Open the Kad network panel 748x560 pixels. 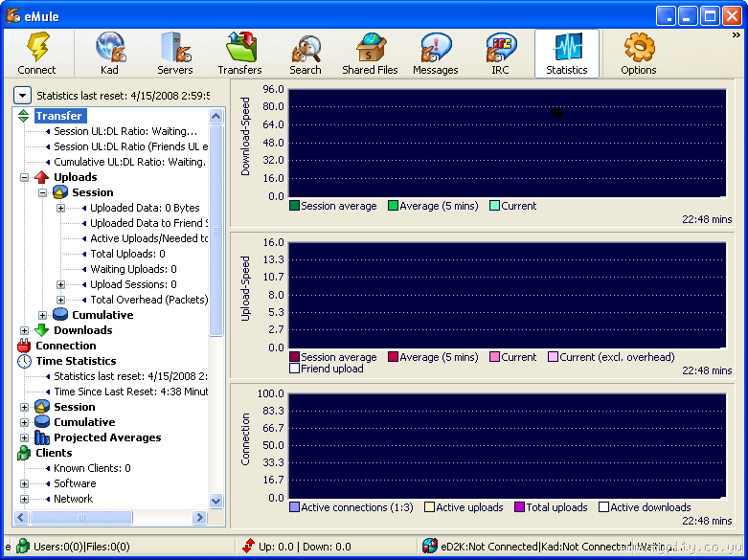coord(110,48)
